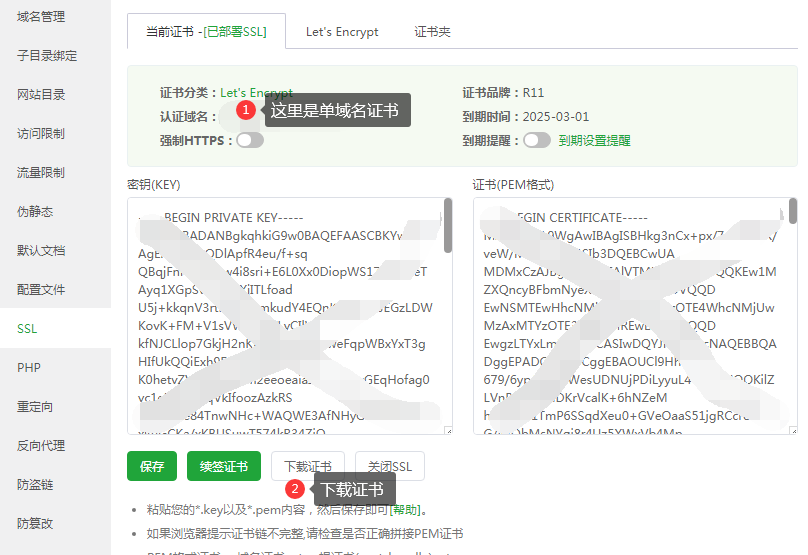Open 域名管理 in the sidebar
Screen dimensions: 808x555
[41, 17]
